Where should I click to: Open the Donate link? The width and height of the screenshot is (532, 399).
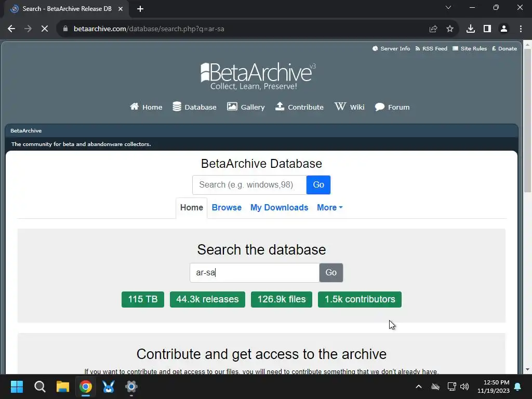(x=504, y=48)
